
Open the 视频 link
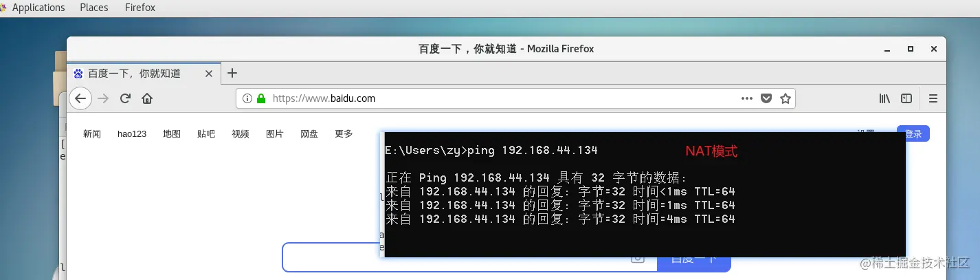click(241, 134)
